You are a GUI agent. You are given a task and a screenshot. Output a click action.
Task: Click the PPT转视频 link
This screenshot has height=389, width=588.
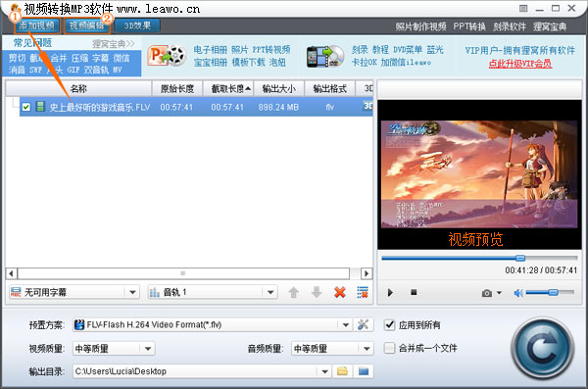click(x=271, y=50)
